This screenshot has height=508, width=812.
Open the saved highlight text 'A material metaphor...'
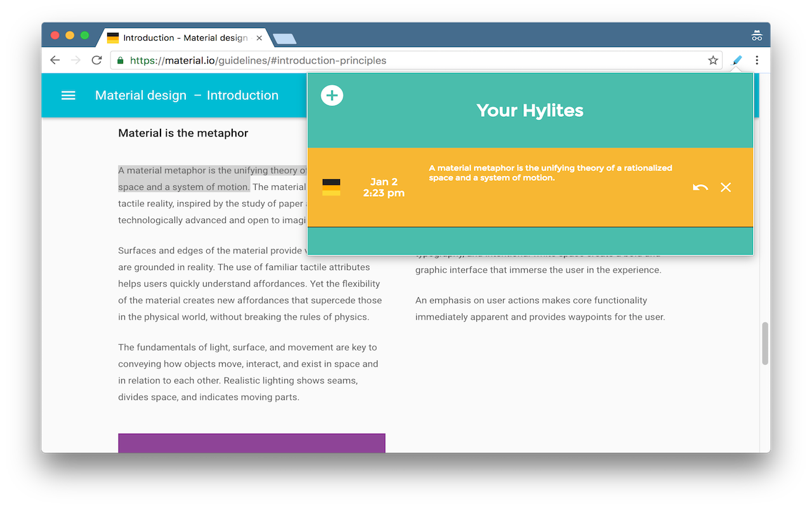point(550,173)
